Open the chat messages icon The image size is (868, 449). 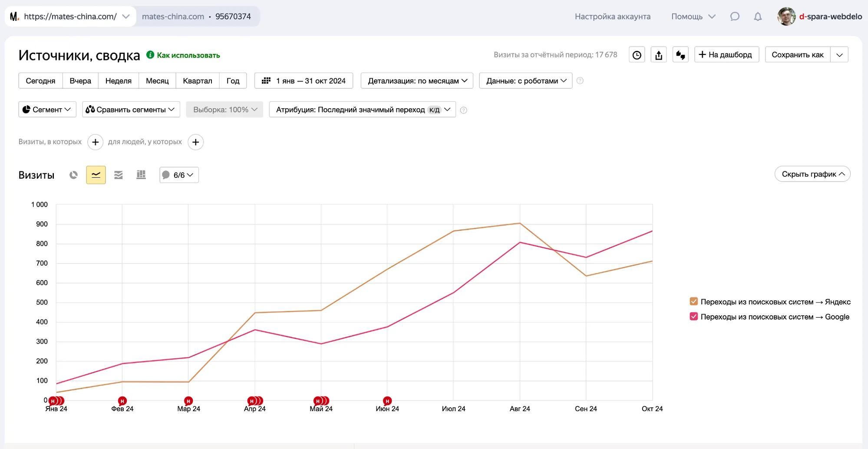tap(735, 17)
